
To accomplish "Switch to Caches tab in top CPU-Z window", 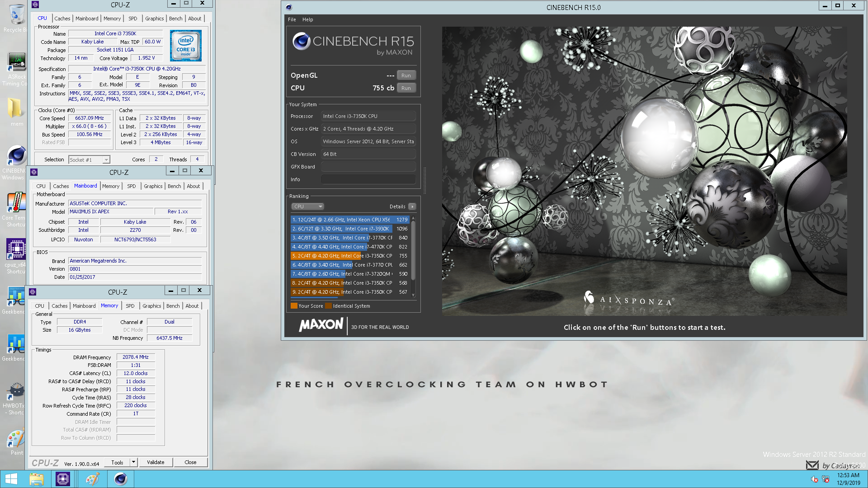I will 62,19.
